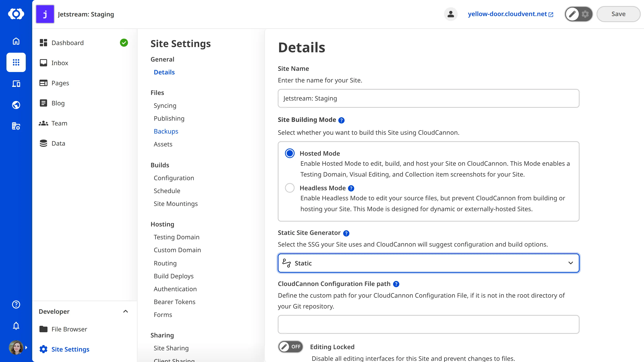This screenshot has width=644, height=362.
Task: Select the Headless Mode radio button
Action: [290, 188]
